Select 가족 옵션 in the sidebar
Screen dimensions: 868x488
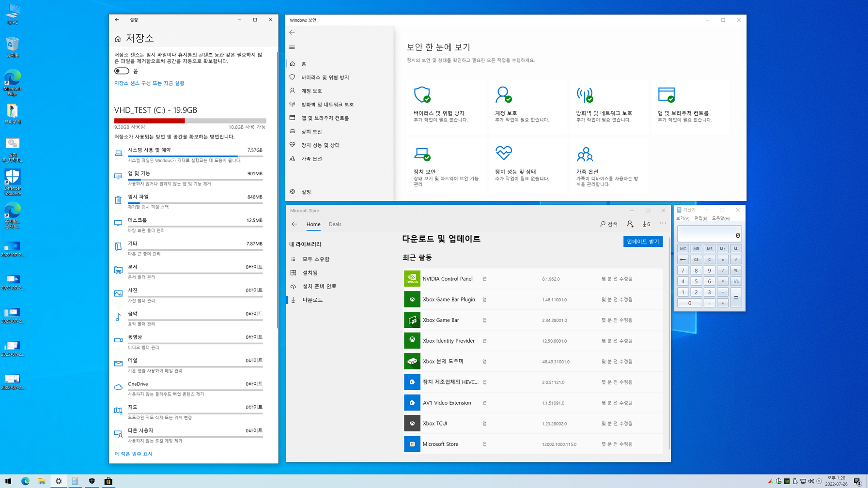[340, 159]
